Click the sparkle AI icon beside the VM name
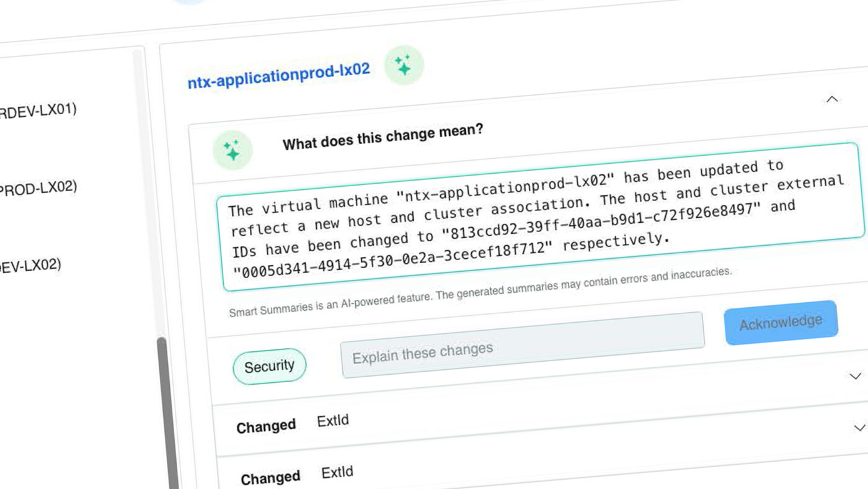Image resolution: width=868 pixels, height=489 pixels. point(404,65)
